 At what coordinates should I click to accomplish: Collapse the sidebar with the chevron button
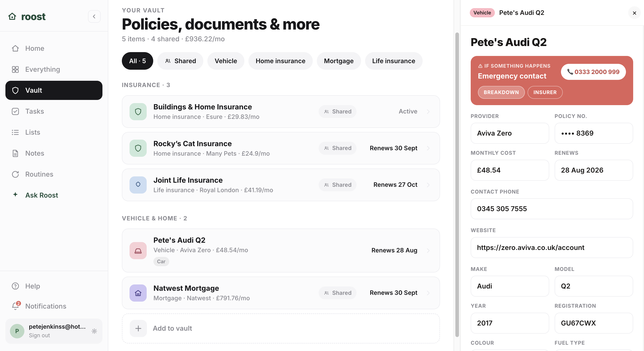tap(94, 16)
